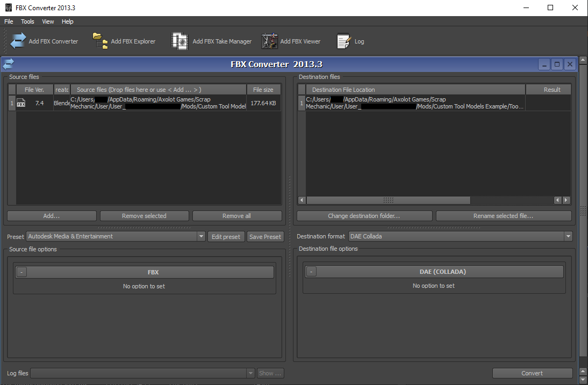The height and width of the screenshot is (385, 588).
Task: Click the Add... button
Action: click(52, 216)
